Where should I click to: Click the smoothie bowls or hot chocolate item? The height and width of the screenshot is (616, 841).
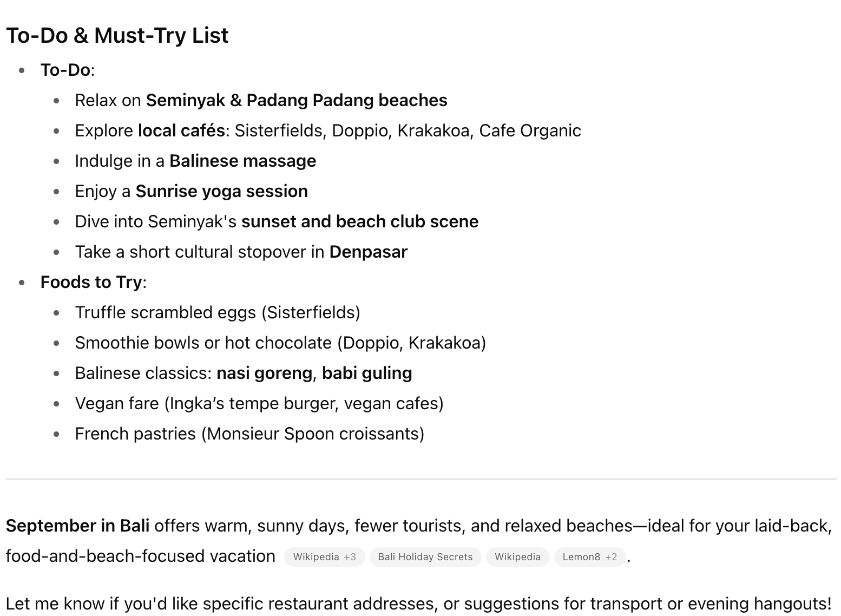[280, 343]
